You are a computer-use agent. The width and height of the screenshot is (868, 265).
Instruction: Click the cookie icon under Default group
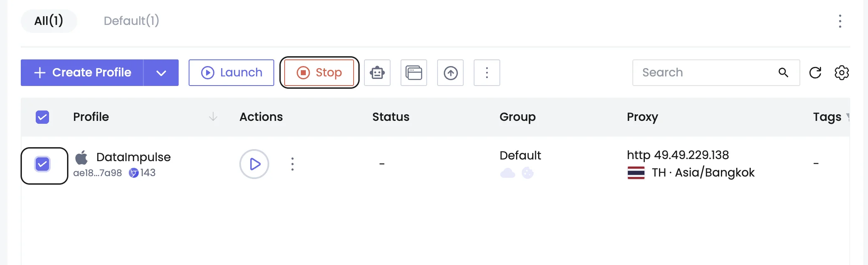coord(528,173)
